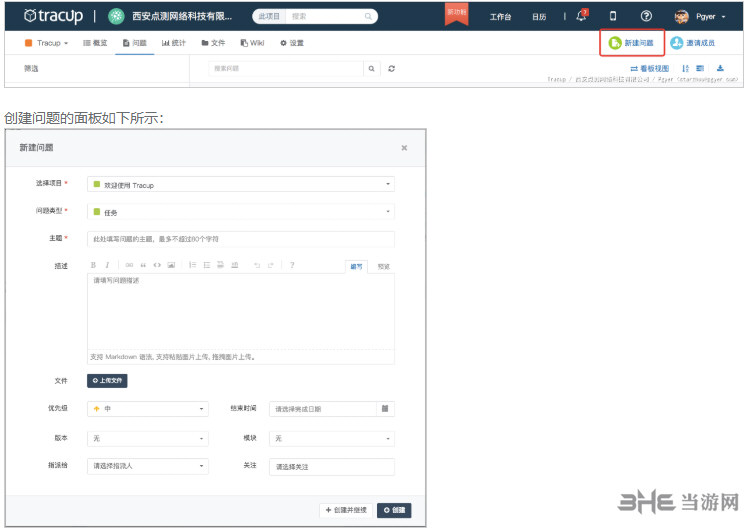
Task: Click the 新功能 new feature ribbon
Action: [456, 14]
